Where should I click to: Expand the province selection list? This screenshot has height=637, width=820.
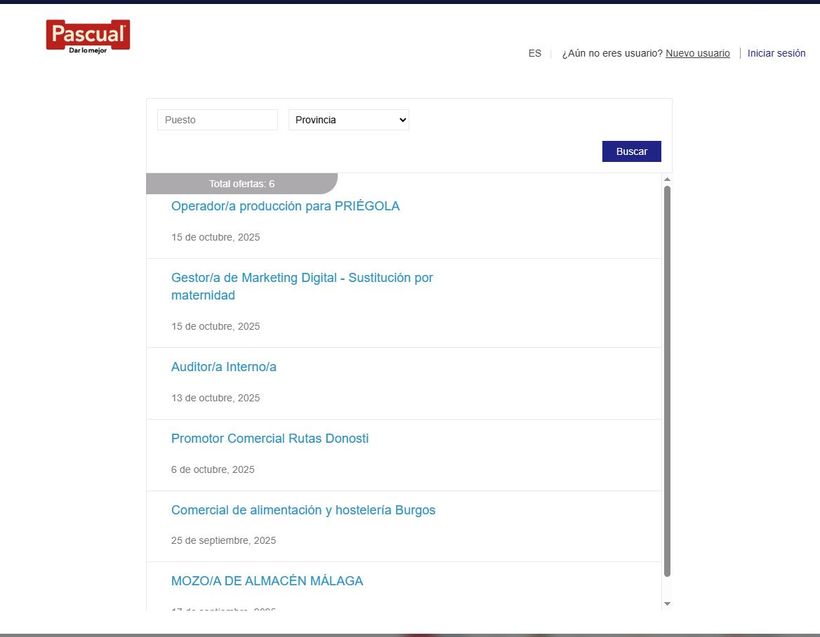pos(348,119)
